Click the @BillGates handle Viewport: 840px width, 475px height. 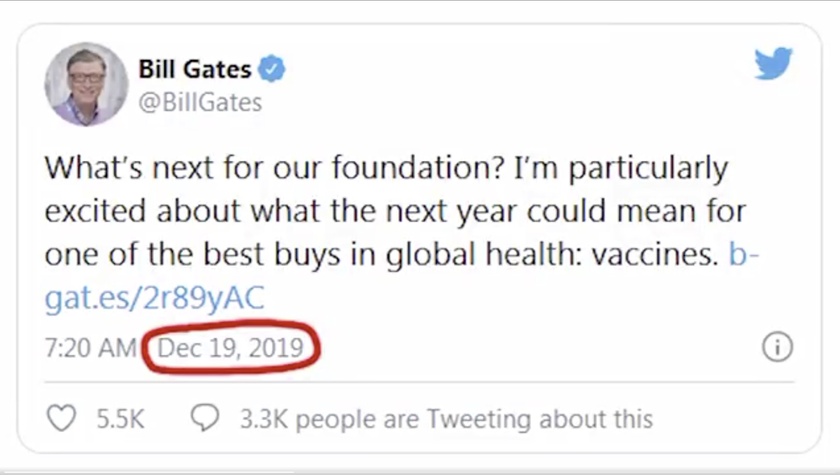click(x=200, y=102)
